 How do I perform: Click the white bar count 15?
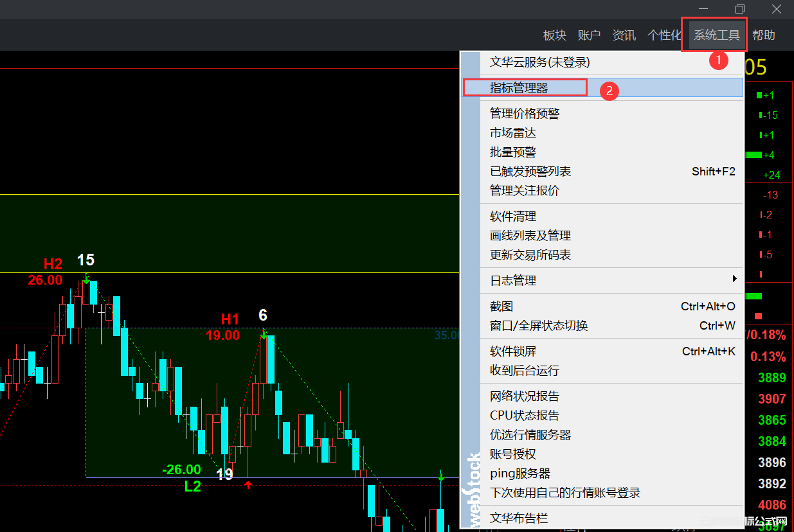pyautogui.click(x=86, y=260)
